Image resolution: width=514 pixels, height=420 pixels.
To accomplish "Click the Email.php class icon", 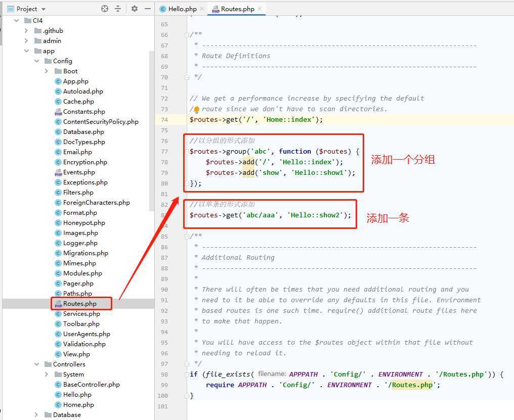I will point(58,152).
